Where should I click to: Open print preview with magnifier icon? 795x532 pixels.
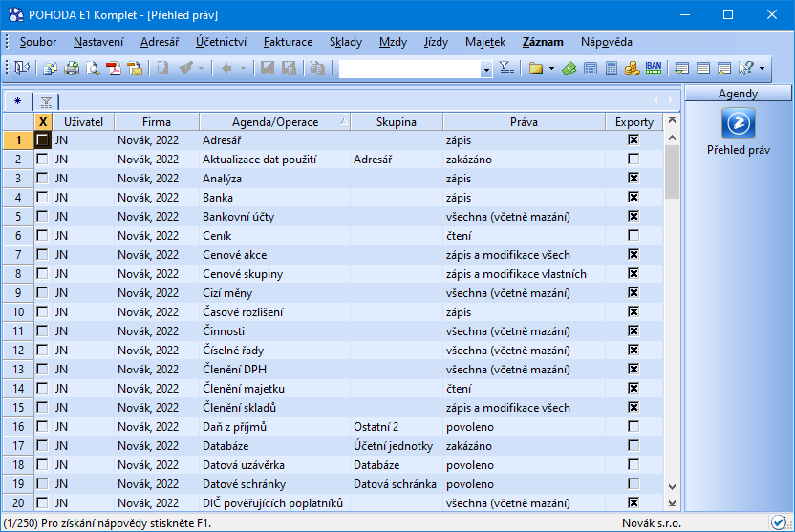(x=93, y=68)
